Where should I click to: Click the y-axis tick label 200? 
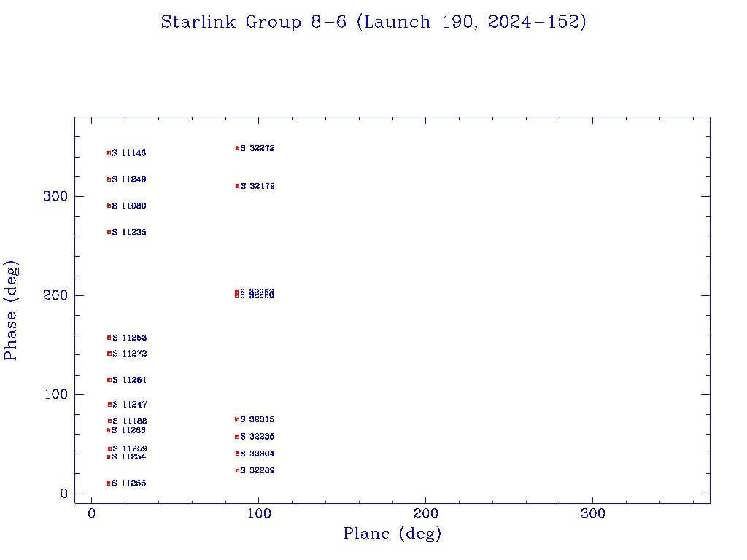tap(55, 295)
